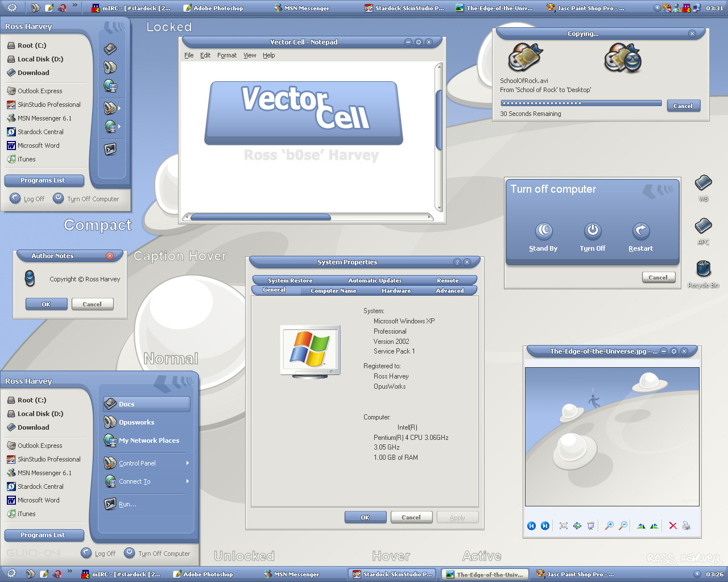Click the print icon in picture viewer

point(686,526)
